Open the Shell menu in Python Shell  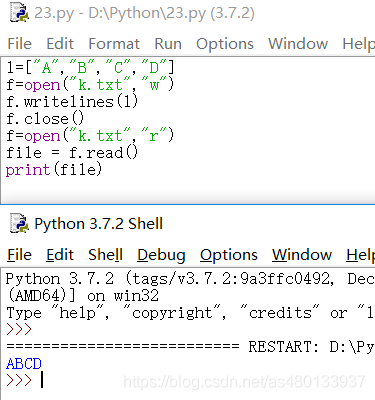[x=106, y=255]
